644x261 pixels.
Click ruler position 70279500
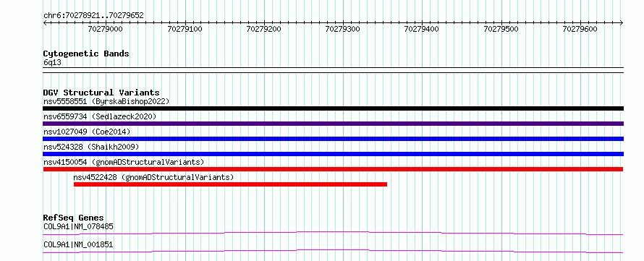[501, 29]
